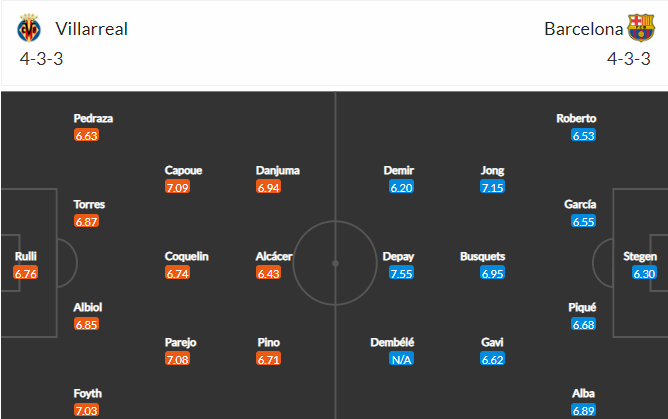Viewport: 668px width, 419px height.
Task: Click the Villarreal club crest icon
Action: tap(29, 29)
